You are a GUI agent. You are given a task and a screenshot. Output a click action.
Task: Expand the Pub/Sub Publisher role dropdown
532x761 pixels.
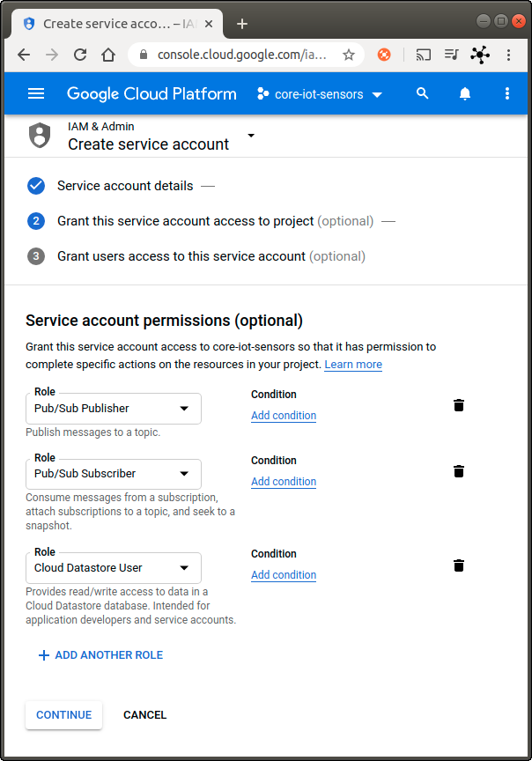(x=184, y=409)
